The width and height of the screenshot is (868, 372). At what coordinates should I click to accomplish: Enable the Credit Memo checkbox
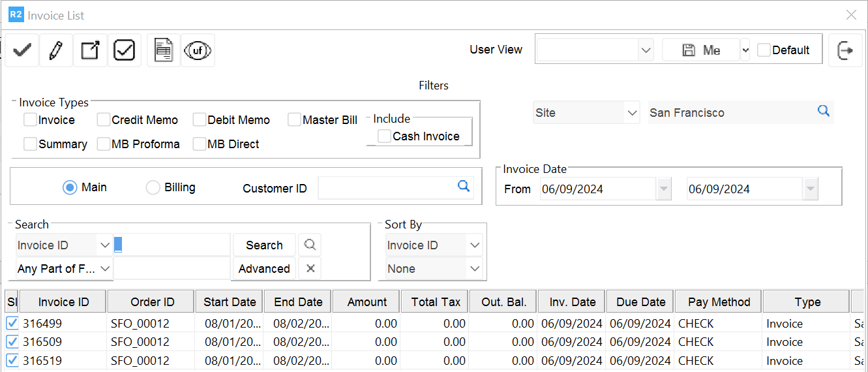point(104,120)
